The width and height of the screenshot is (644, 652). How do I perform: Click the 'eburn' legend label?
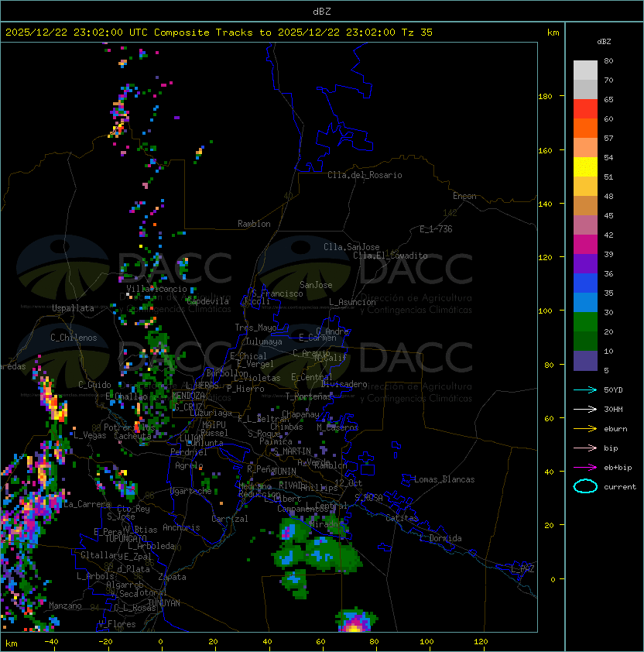click(615, 429)
